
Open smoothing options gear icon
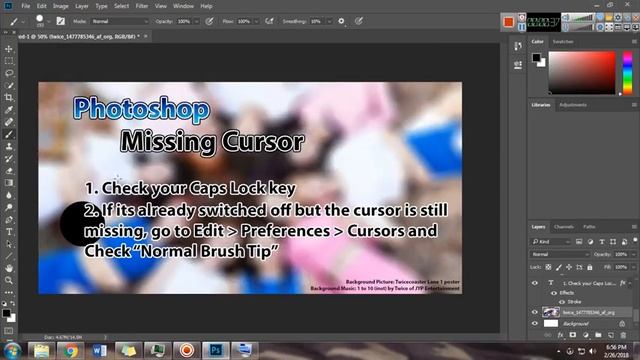[341, 21]
